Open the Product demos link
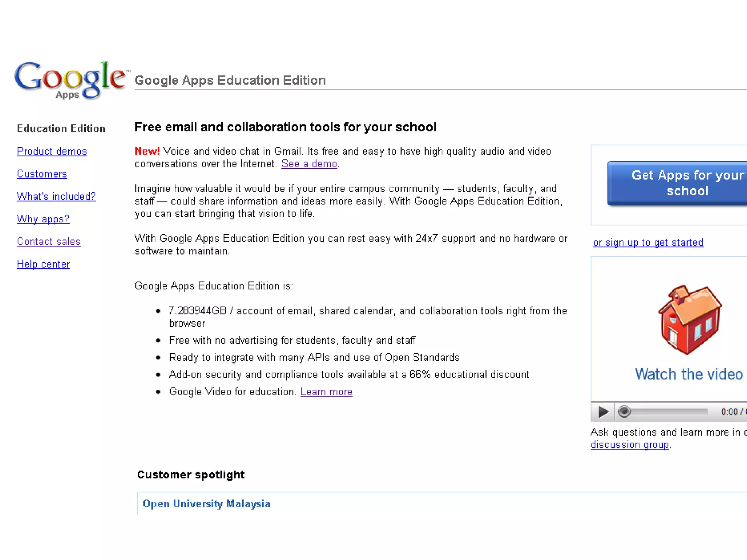The image size is (747, 560). [52, 151]
